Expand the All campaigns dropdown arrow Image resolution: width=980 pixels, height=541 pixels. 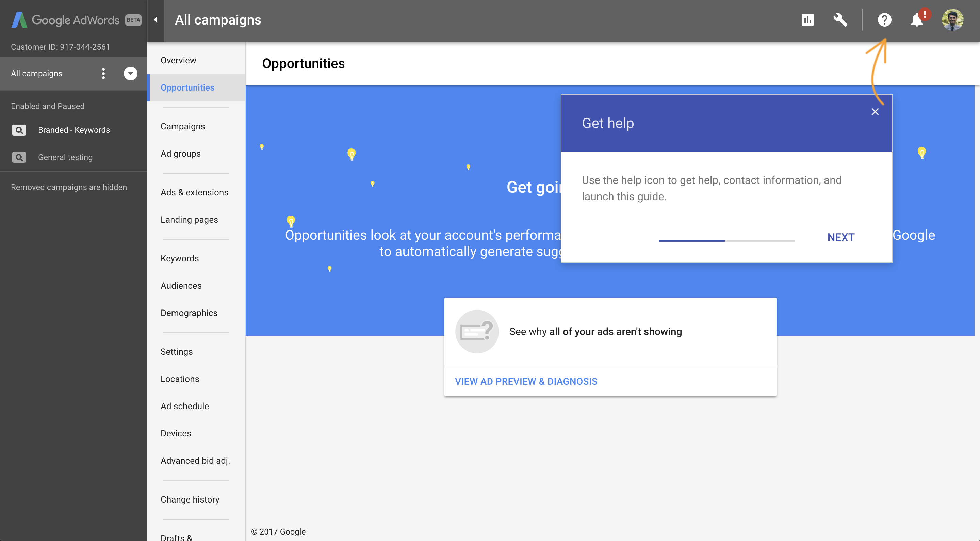[130, 74]
